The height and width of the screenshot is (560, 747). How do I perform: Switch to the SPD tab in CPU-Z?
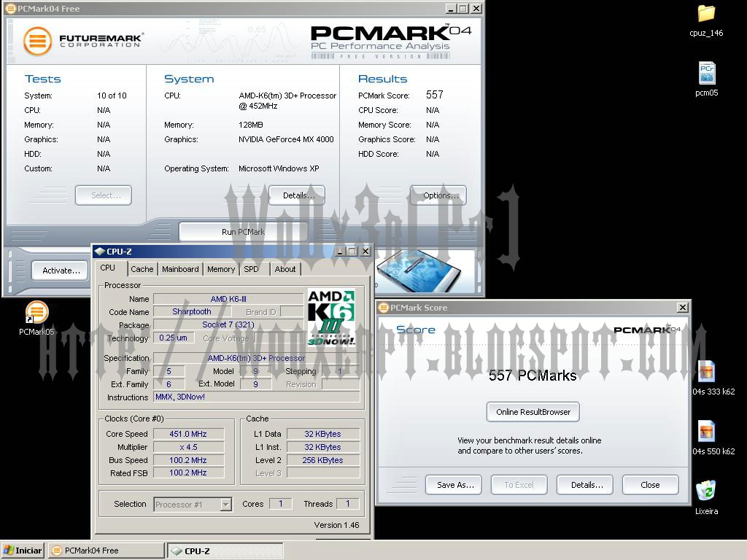[251, 269]
